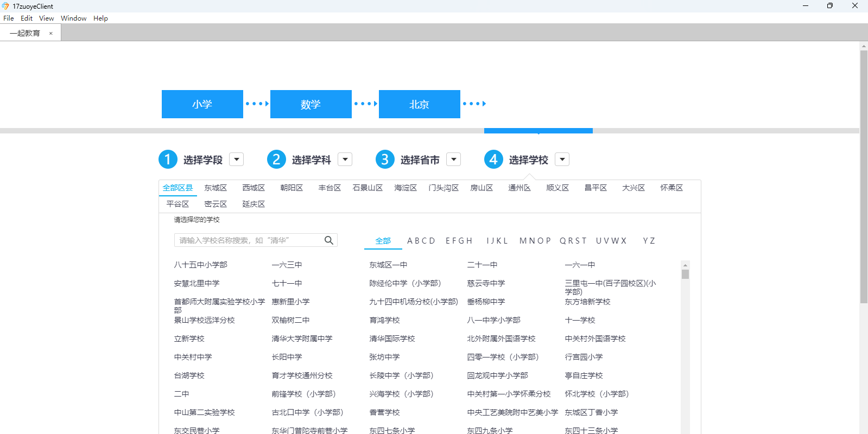Click the step 4 circle icon
This screenshot has width=868, height=434.
click(493, 159)
